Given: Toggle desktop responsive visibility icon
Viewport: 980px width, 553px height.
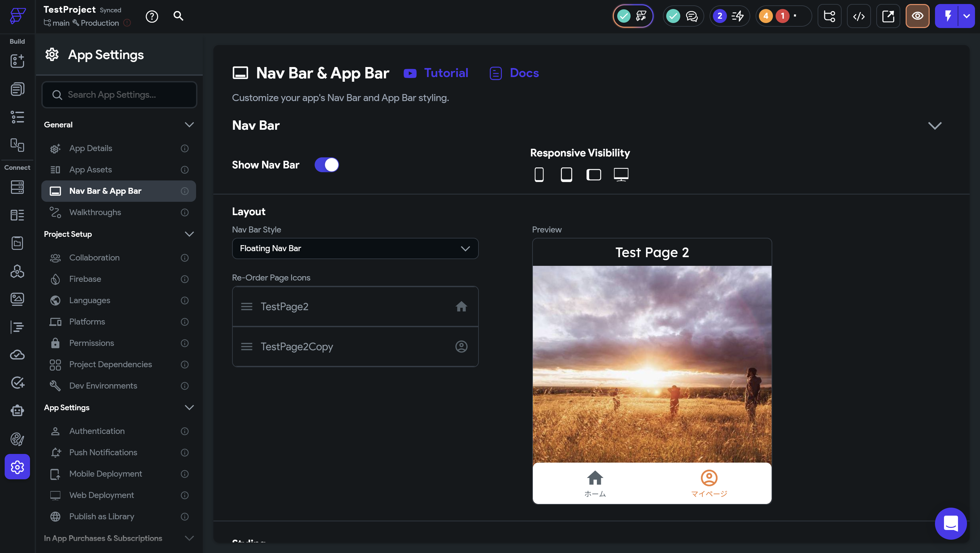Looking at the screenshot, I should point(621,175).
